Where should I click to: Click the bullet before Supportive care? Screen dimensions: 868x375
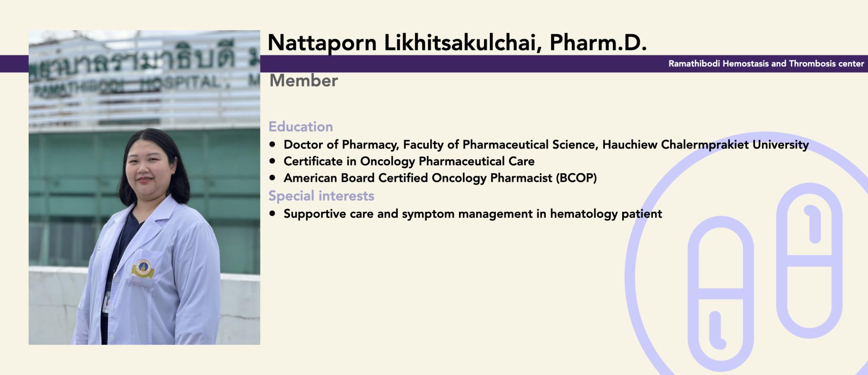tap(273, 214)
